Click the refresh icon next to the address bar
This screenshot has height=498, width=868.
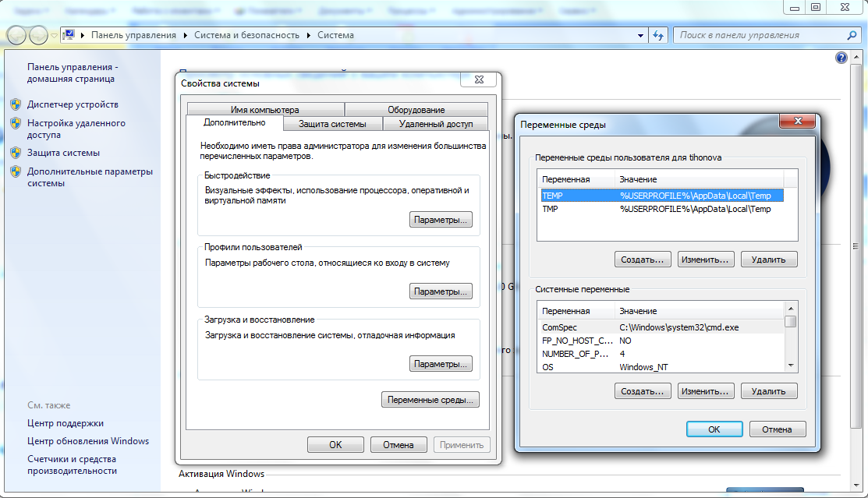click(x=658, y=36)
